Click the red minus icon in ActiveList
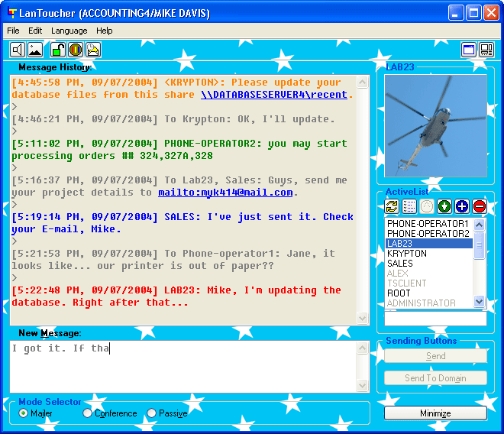Viewport: 504px width, 434px height. click(480, 206)
